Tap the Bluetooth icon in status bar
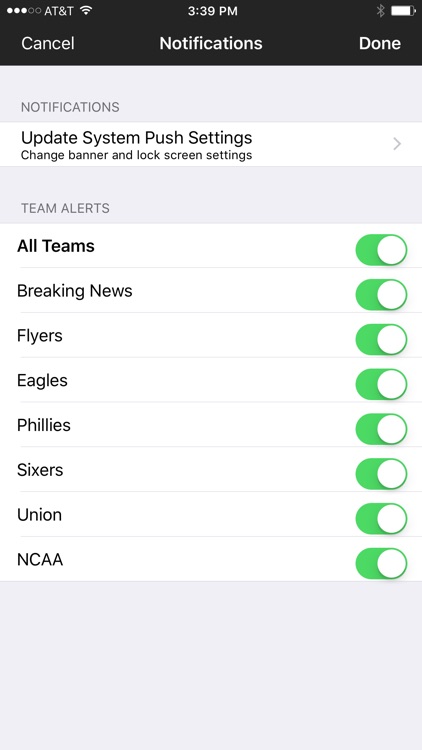The width and height of the screenshot is (422, 750). (x=380, y=11)
